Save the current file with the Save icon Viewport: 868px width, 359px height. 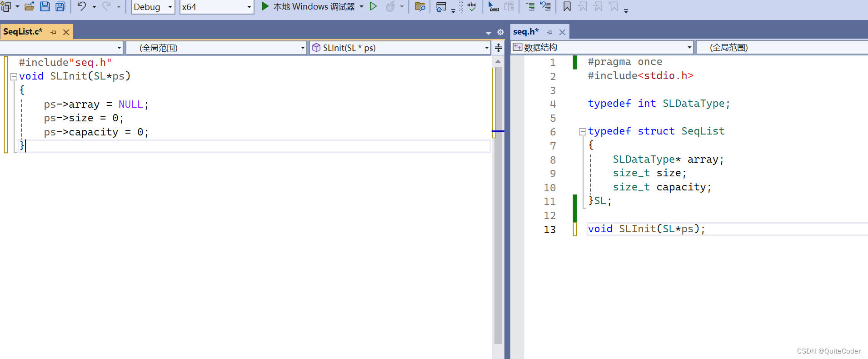coord(45,6)
